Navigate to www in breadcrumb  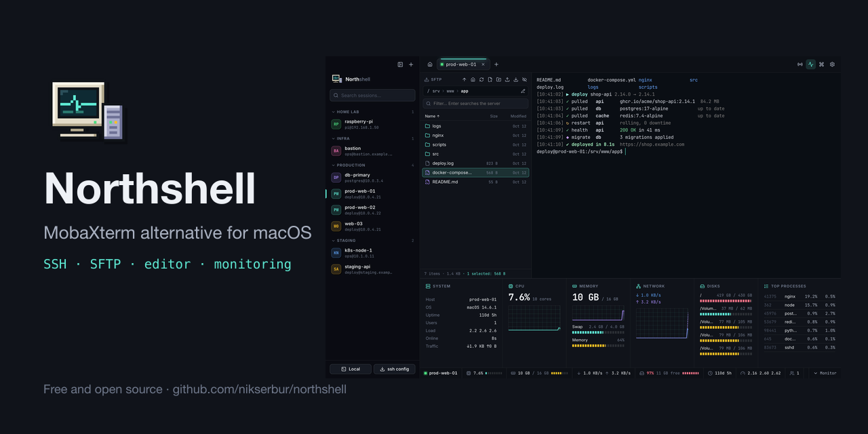tap(450, 91)
